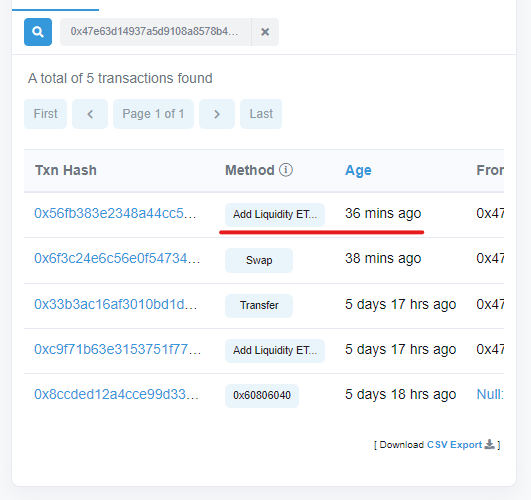Click the Page 1 of 1 indicator
Image resolution: width=531 pixels, height=500 pixels.
[153, 114]
